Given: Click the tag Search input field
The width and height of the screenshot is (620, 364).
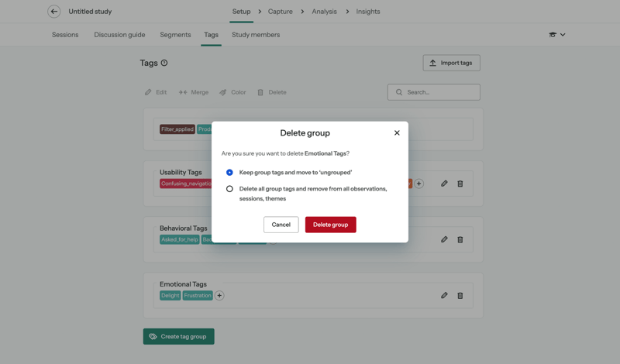Looking at the screenshot, I should [434, 92].
